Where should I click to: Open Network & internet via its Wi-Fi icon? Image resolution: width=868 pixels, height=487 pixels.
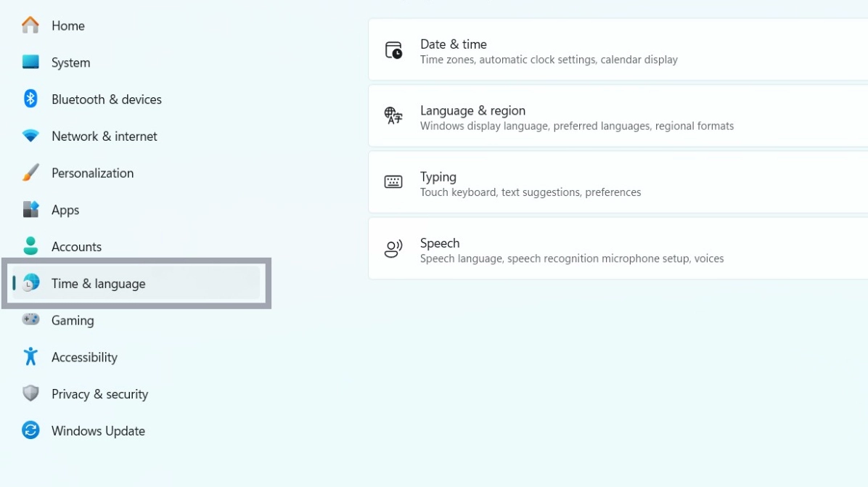[x=30, y=136]
